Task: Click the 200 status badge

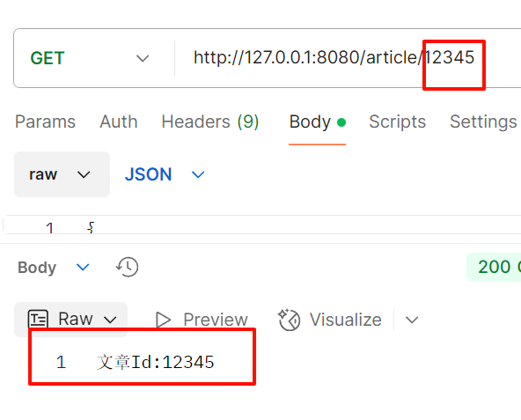Action: (494, 267)
